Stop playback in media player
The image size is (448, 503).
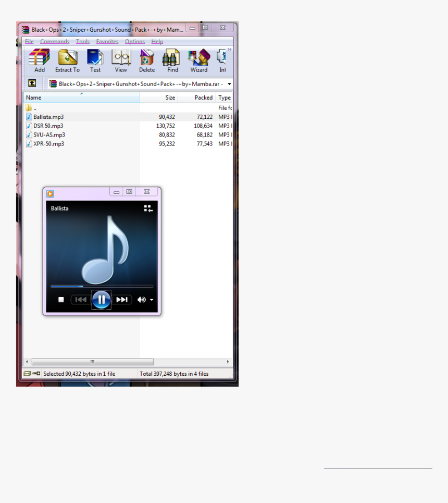(61, 300)
